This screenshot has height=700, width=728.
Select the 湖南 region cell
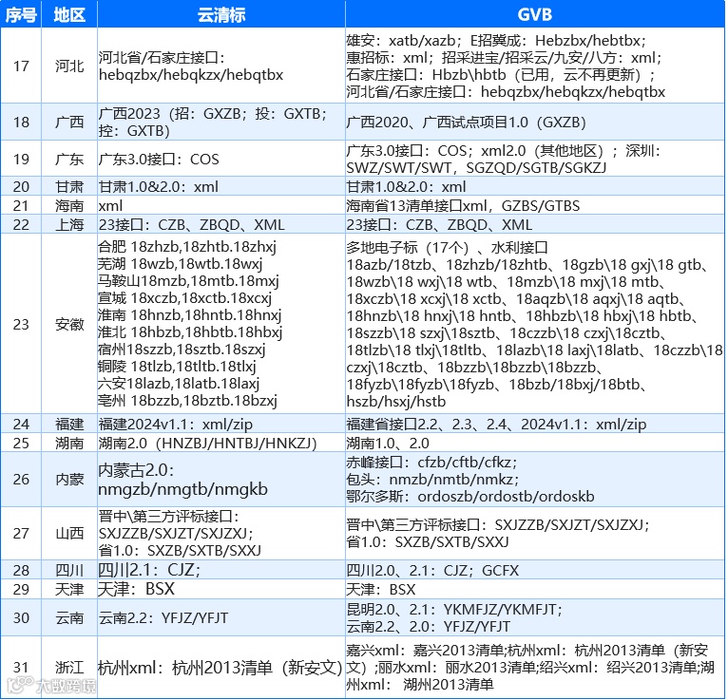(69, 443)
